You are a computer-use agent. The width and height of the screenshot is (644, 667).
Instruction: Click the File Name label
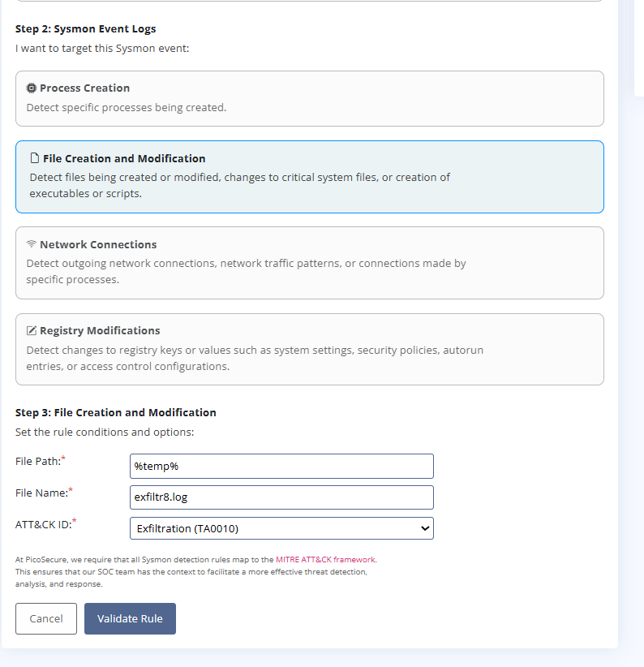tap(41, 493)
